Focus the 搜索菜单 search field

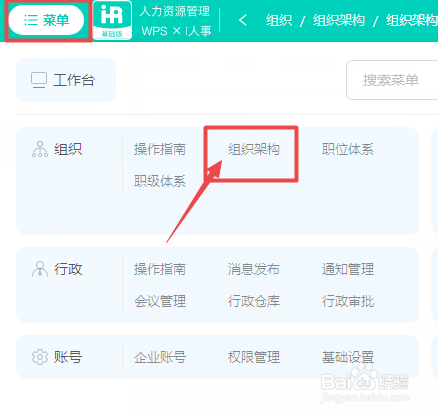[x=392, y=80]
